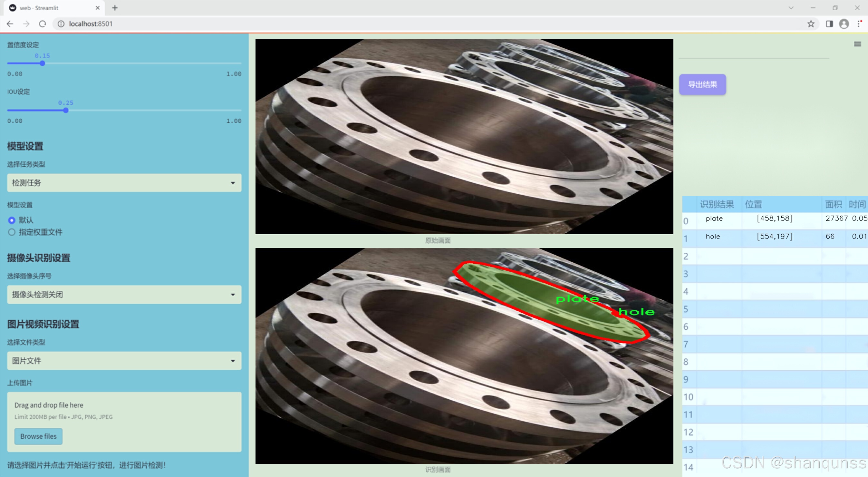Click the browser forward arrow
The width and height of the screenshot is (868, 477).
pyautogui.click(x=26, y=24)
